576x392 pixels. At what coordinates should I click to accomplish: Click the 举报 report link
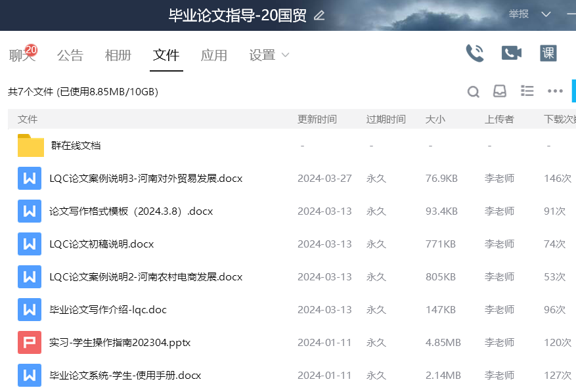[518, 14]
